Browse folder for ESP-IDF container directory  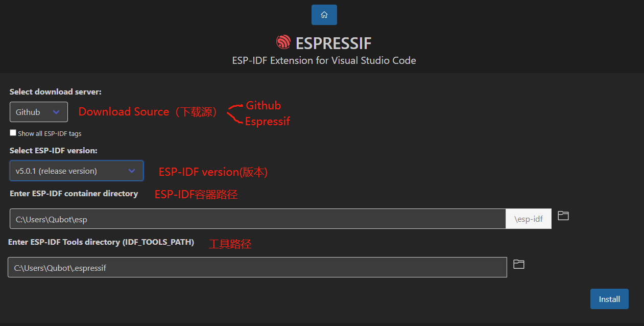[563, 216]
